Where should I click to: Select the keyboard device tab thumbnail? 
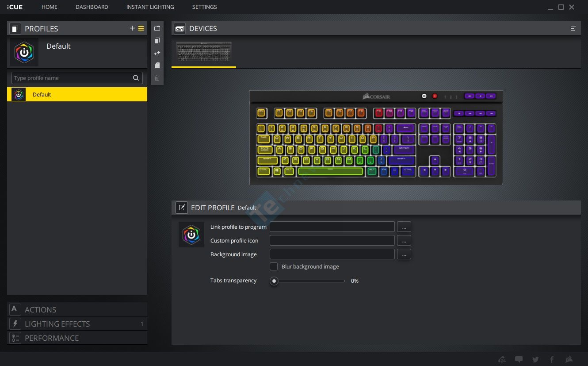click(x=204, y=52)
